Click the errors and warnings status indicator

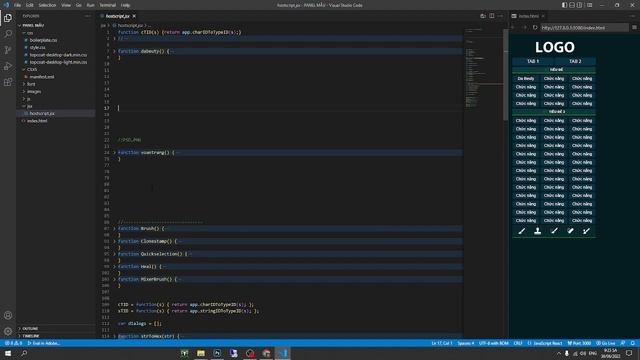(x=13, y=343)
